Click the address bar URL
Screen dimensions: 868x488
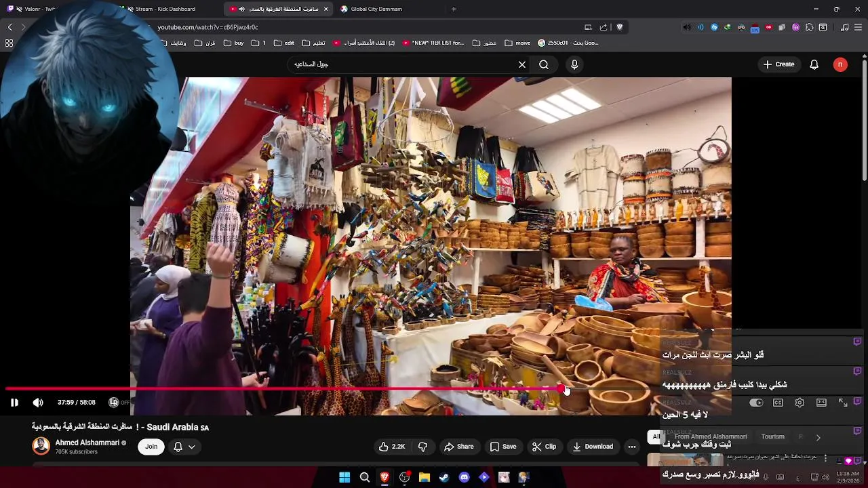coord(208,27)
